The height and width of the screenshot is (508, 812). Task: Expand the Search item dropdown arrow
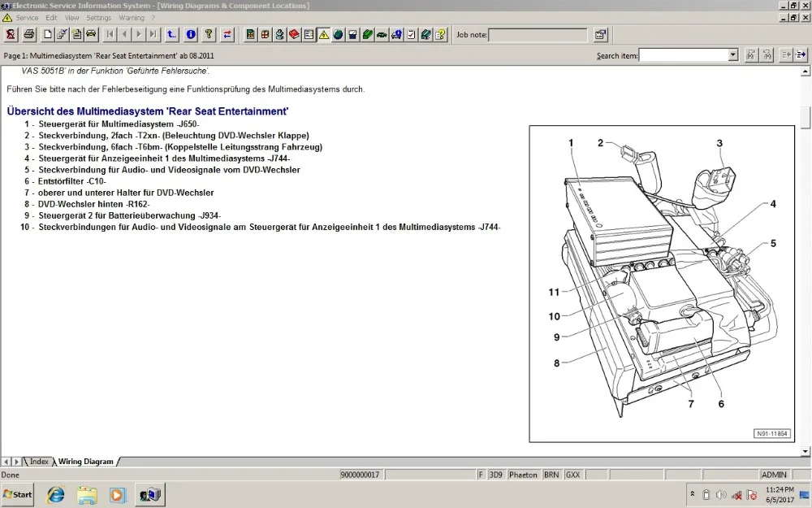(x=732, y=54)
